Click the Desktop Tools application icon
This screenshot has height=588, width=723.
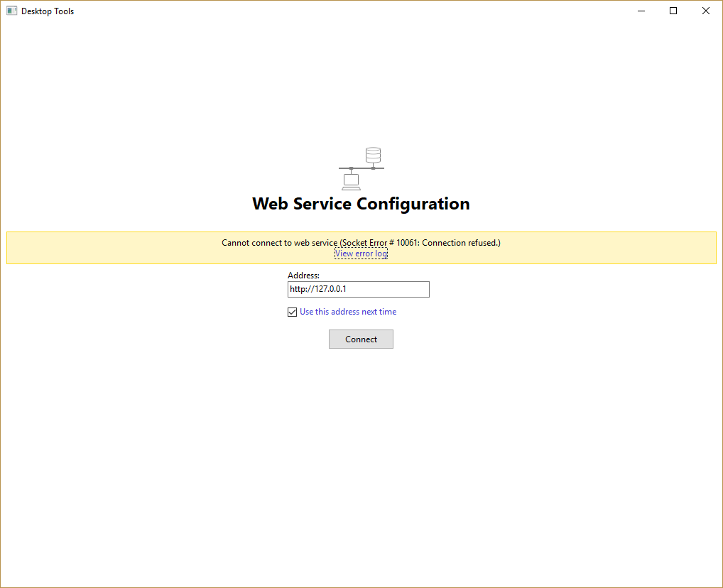pos(11,11)
